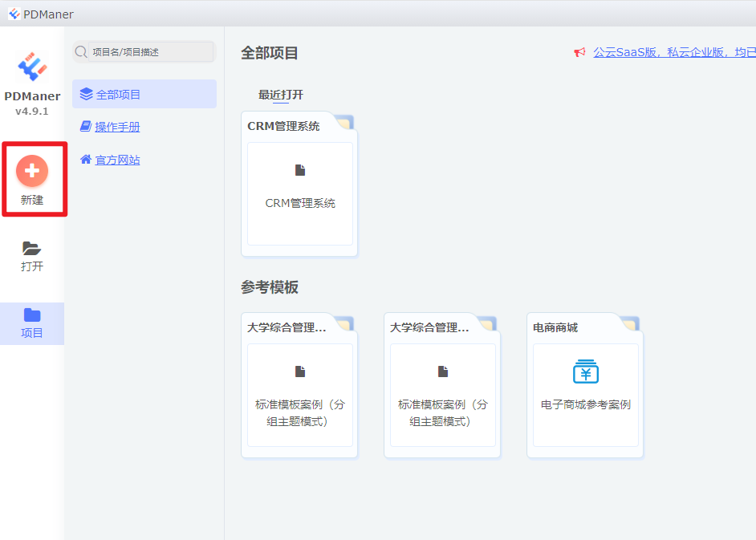Image resolution: width=756 pixels, height=540 pixels.
Task: Select 全部项目 in the navigation list
Action: pyautogui.click(x=144, y=94)
